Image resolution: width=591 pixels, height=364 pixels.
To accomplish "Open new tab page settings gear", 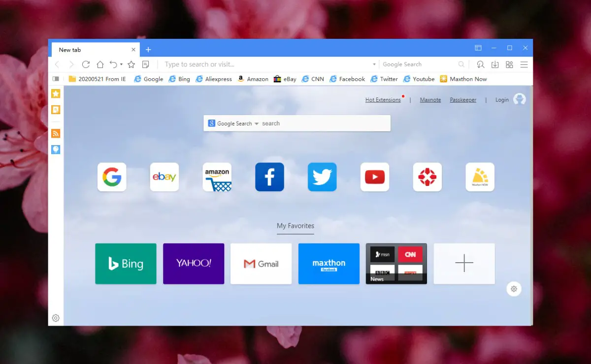I will coord(514,289).
